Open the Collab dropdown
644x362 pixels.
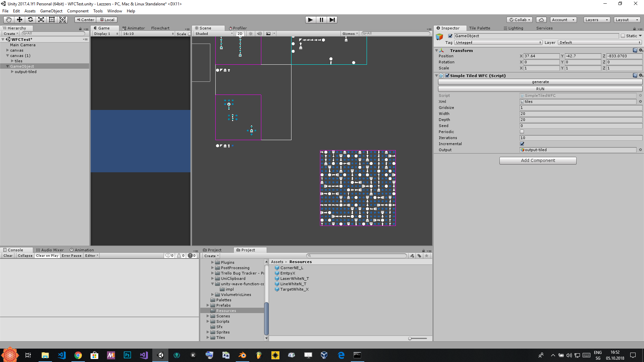coord(520,20)
